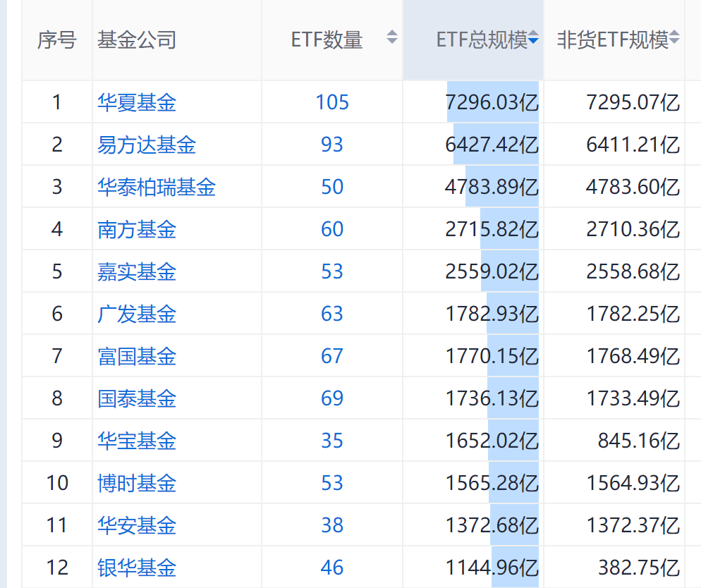Select total scale value 7296.03亿
The height and width of the screenshot is (588, 701).
(x=492, y=102)
